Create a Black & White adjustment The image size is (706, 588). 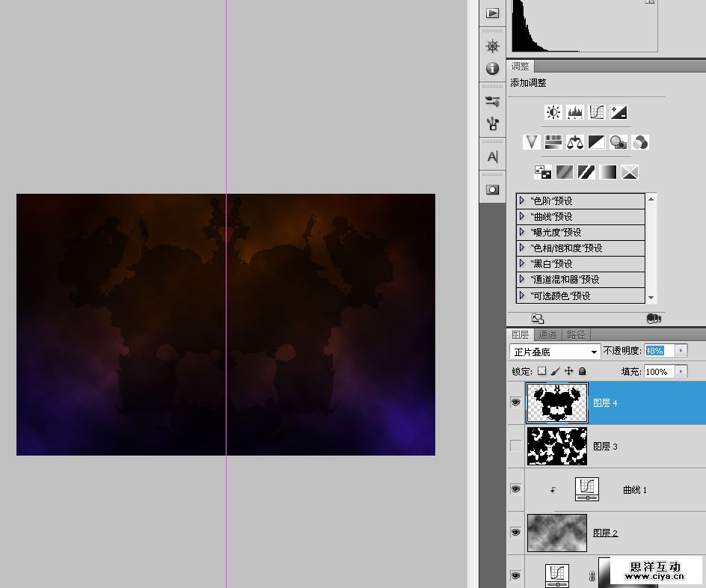(x=597, y=141)
